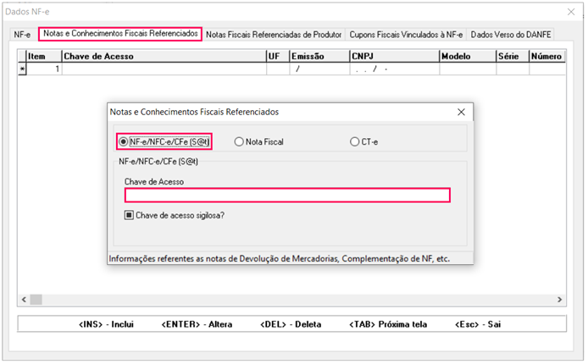Switch to the NF-e tab

22,35
